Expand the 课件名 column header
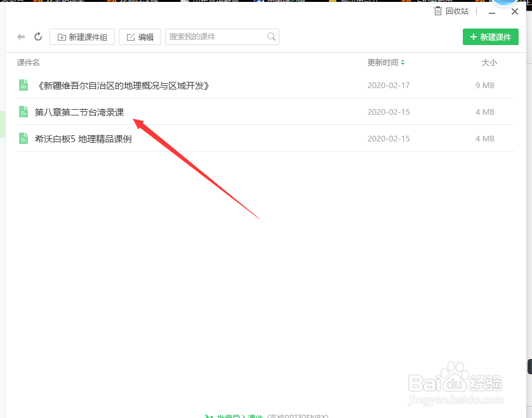 (x=28, y=62)
